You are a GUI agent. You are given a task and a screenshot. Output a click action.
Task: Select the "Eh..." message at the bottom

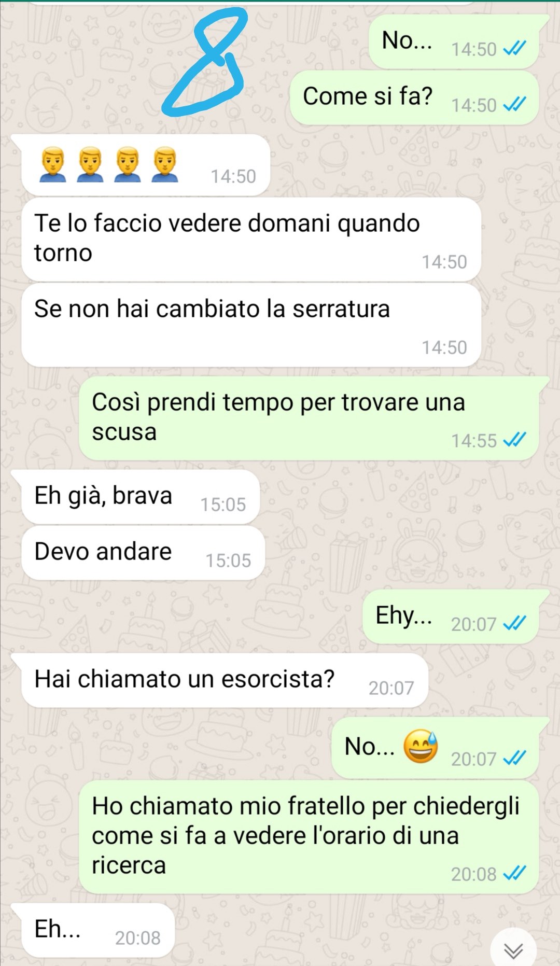pyautogui.click(x=97, y=930)
